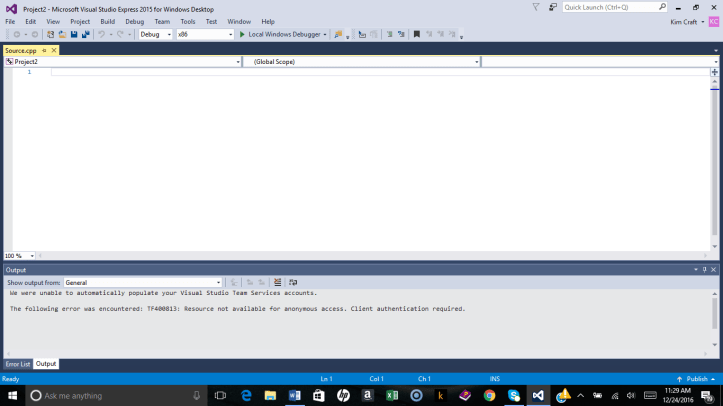723x406 pixels.
Task: Click the Clear All icon in Output
Action: tap(278, 283)
